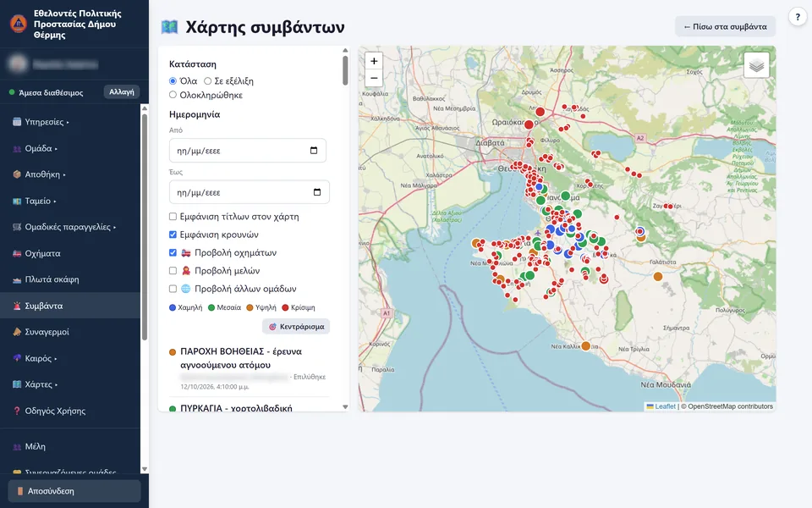This screenshot has width=812, height=508.
Task: Click the Έως date input field
Action: point(249,192)
